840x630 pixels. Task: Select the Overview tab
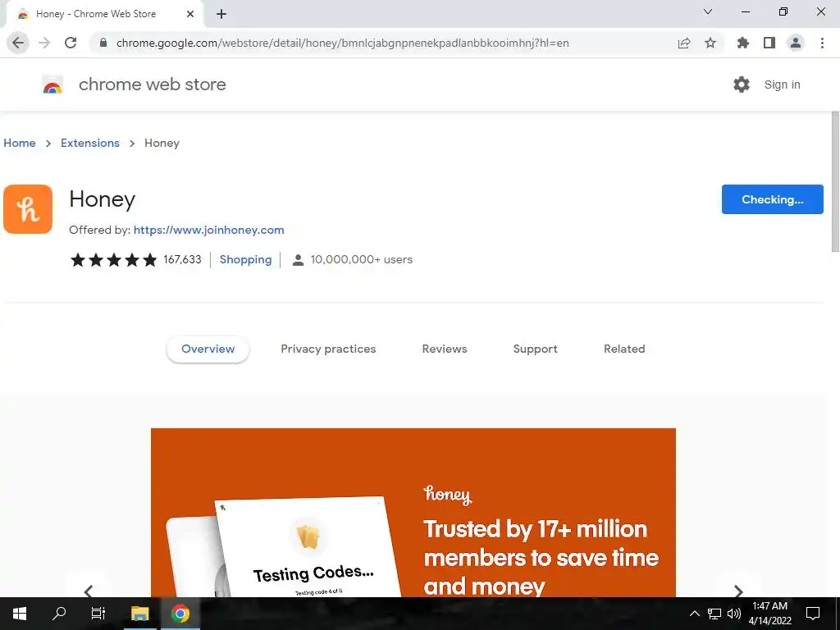208,349
